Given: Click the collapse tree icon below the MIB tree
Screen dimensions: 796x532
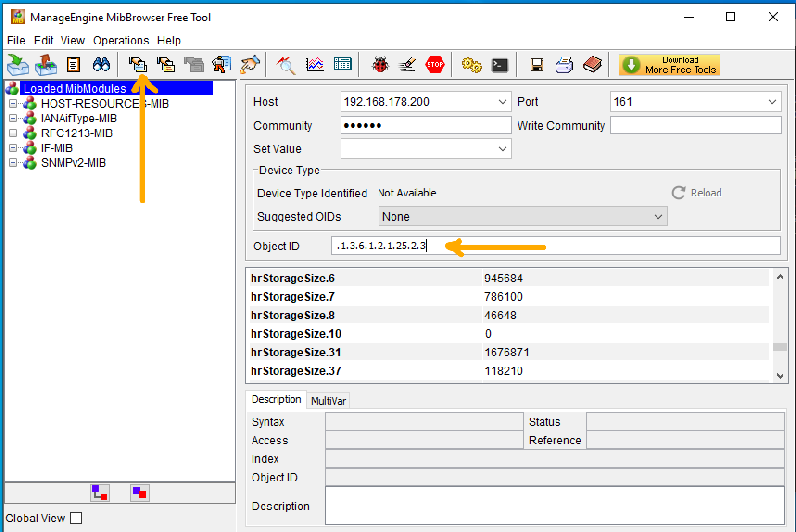Looking at the screenshot, I should [139, 493].
